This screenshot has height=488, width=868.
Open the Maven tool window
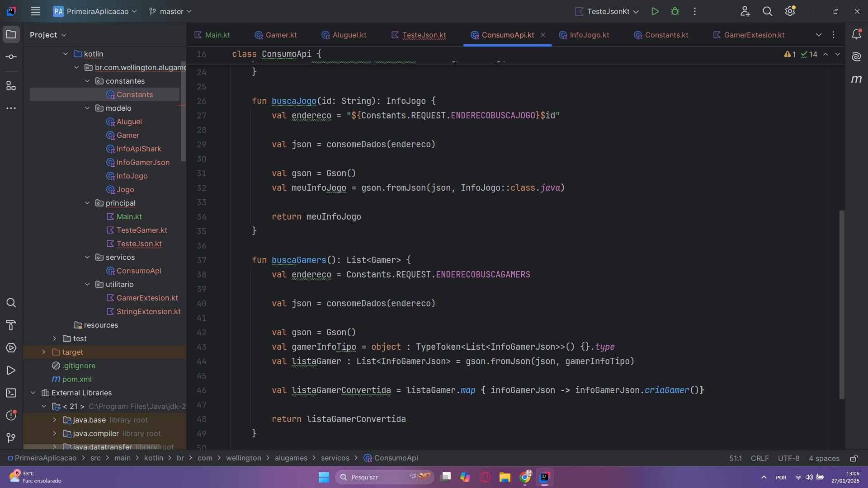pos(856,80)
